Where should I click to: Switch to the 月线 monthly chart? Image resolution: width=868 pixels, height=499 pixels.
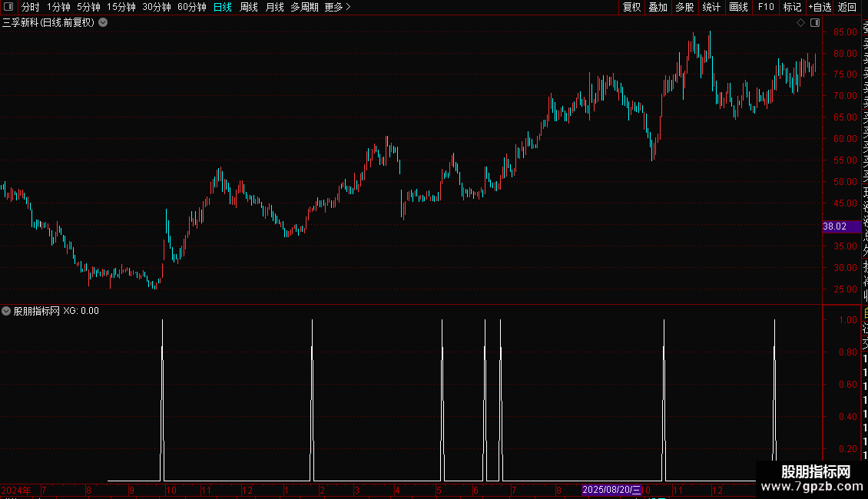(274, 7)
